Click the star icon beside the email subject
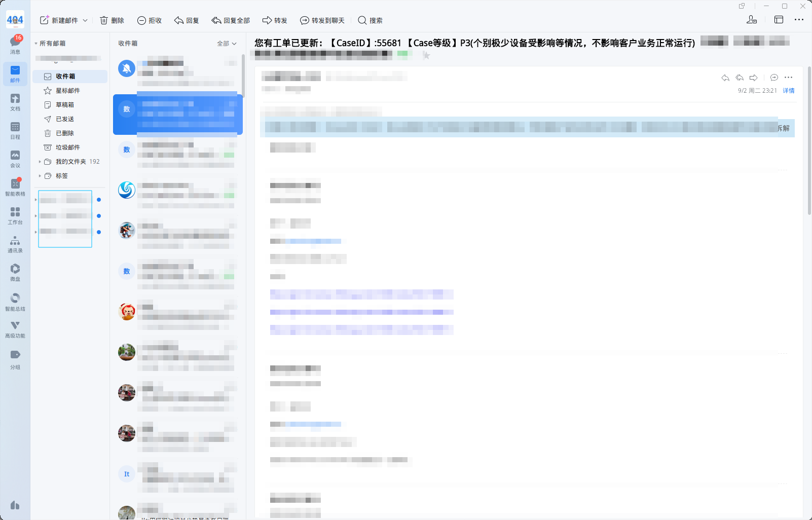 tap(426, 55)
